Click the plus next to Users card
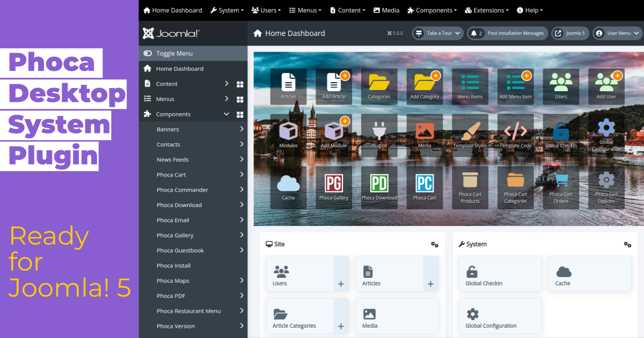This screenshot has height=338, width=644. [x=341, y=274]
